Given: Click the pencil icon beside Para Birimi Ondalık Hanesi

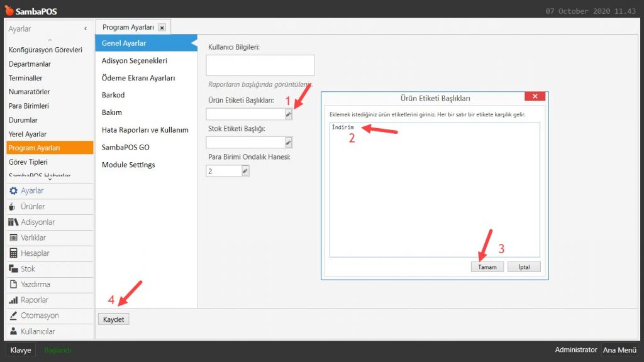Looking at the screenshot, I should click(x=245, y=171).
